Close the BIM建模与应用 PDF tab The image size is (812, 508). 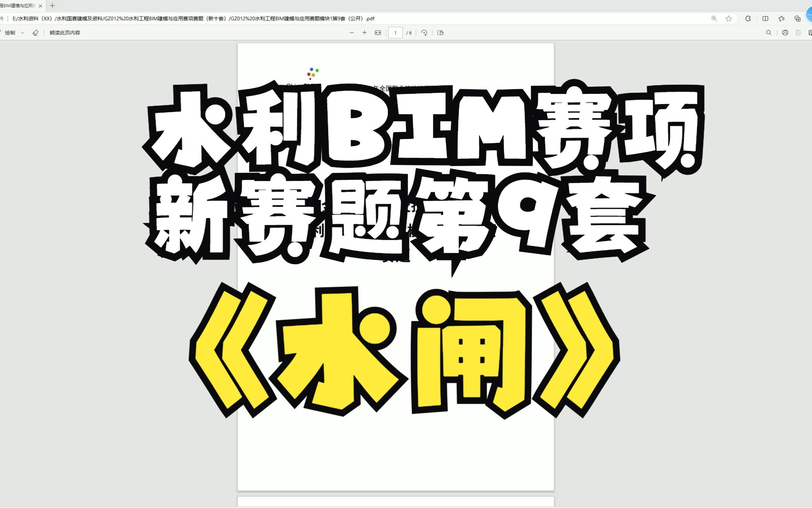pos(40,6)
